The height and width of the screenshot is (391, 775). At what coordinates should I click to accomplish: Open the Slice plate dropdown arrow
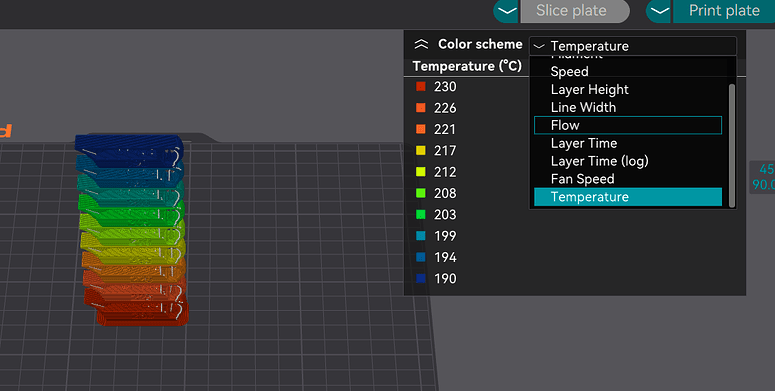click(x=506, y=11)
